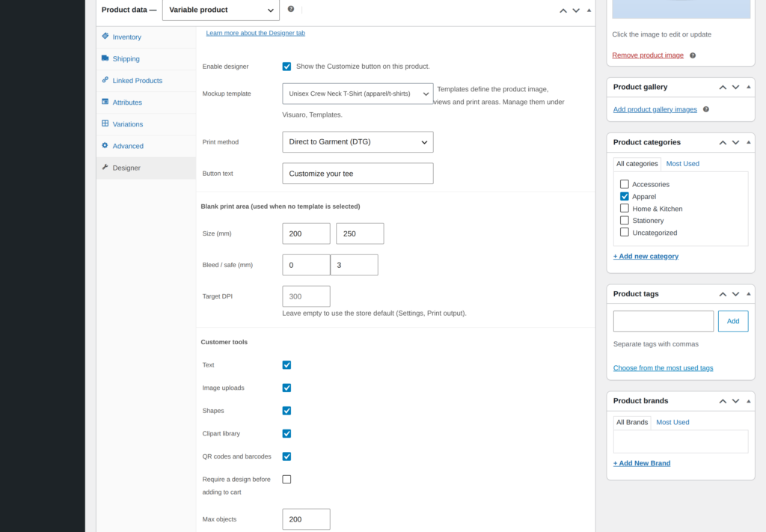Click help icon next to Add product gallery images
The image size is (766, 532).
pyautogui.click(x=706, y=109)
